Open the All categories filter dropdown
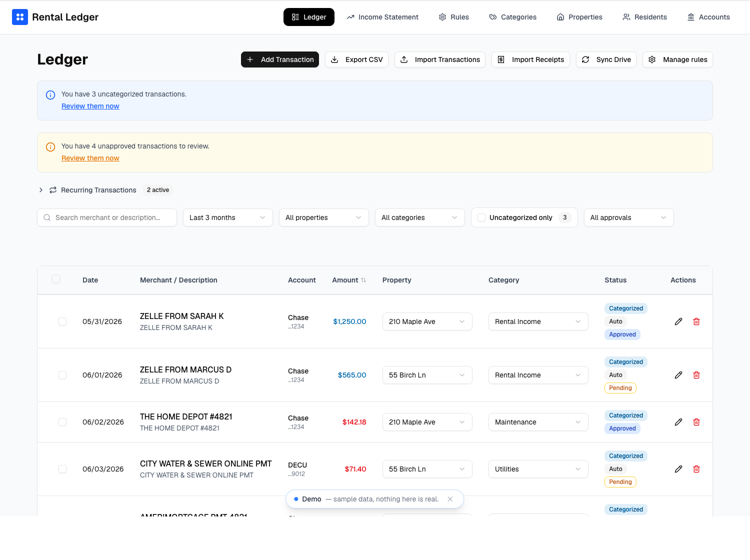Viewport: 750px width, 560px height. tap(419, 217)
